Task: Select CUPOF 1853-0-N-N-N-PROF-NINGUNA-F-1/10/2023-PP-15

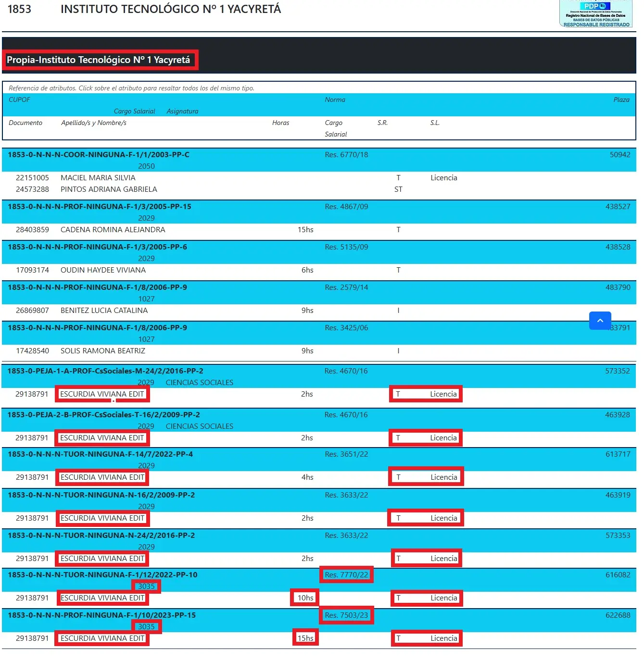Action: tap(101, 615)
